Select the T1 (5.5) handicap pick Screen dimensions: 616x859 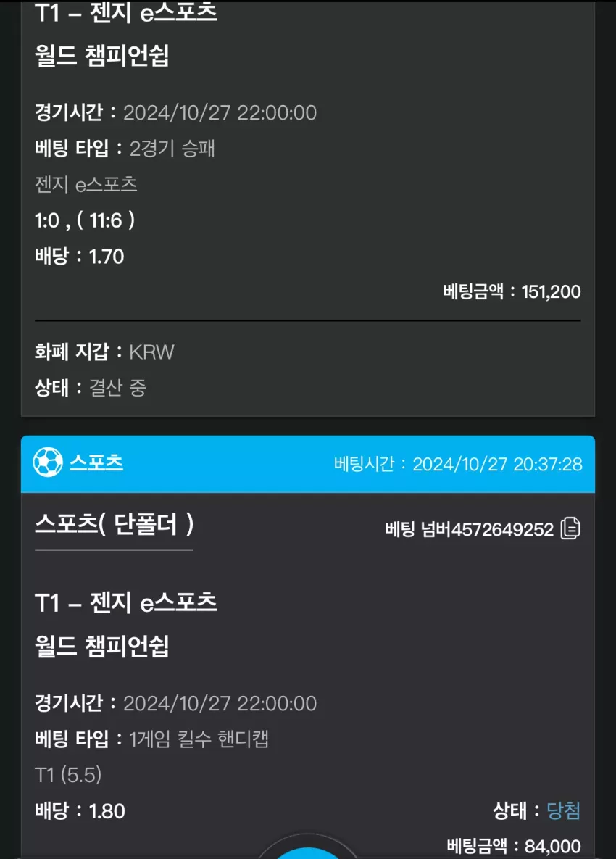click(68, 775)
